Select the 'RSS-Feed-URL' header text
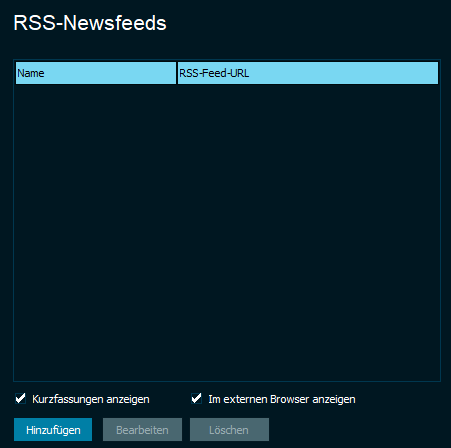Viewport: 451px width, 448px height. 214,73
